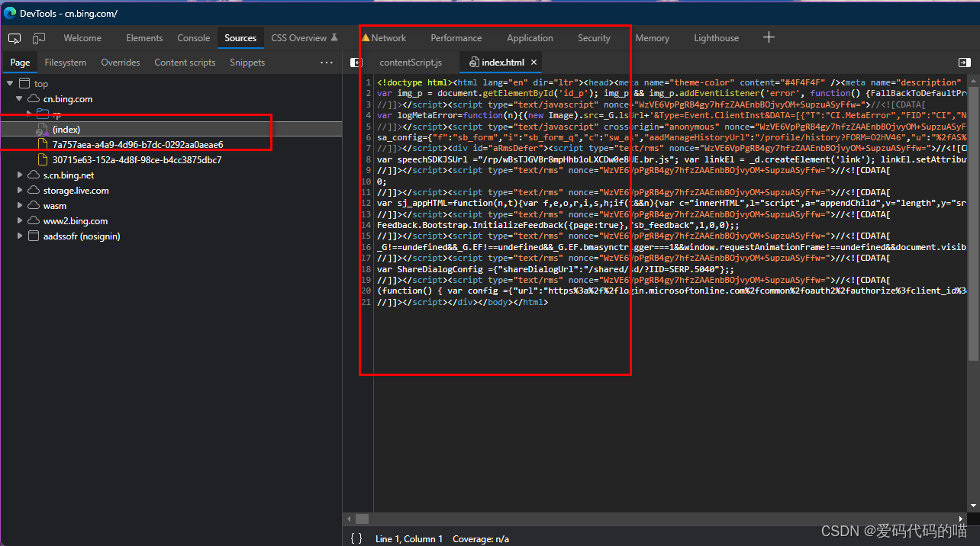Click the rp folder icon
Image resolution: width=980 pixels, height=546 pixels.
click(43, 114)
